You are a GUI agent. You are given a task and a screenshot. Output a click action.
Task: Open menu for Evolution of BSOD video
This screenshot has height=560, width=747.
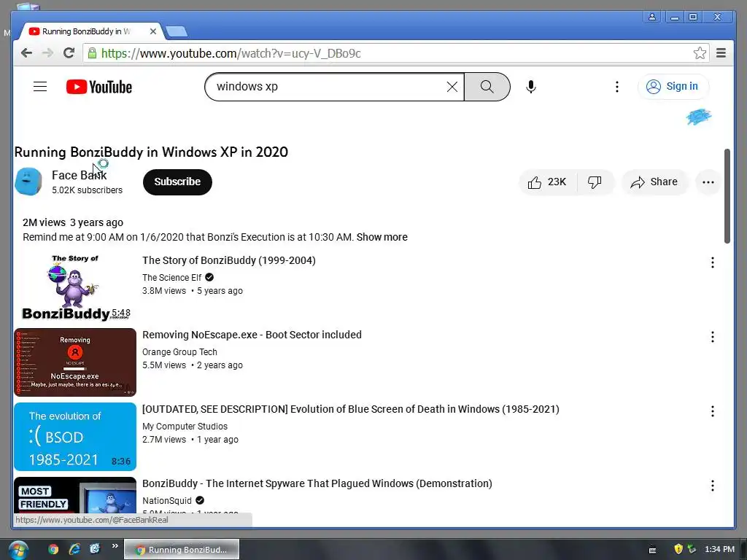pyautogui.click(x=712, y=411)
